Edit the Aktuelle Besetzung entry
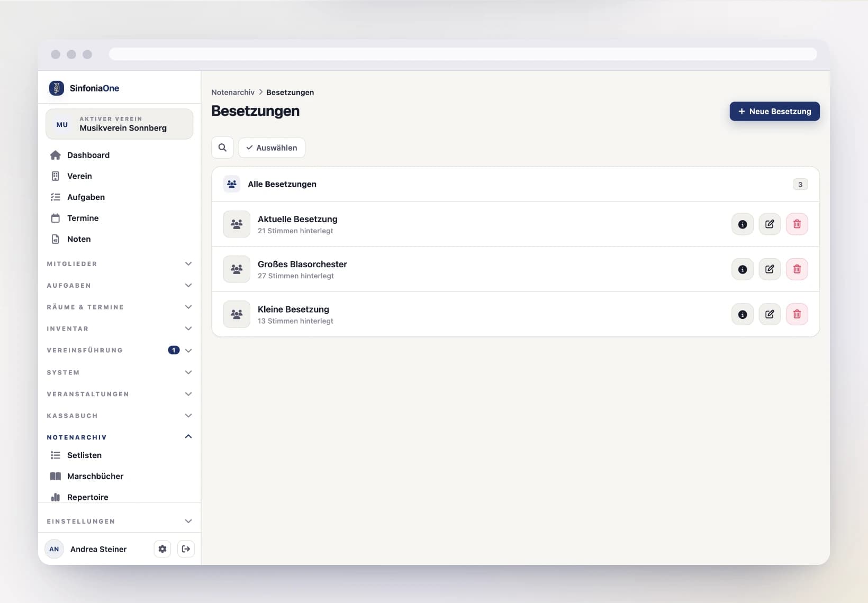The image size is (868, 603). 770,224
